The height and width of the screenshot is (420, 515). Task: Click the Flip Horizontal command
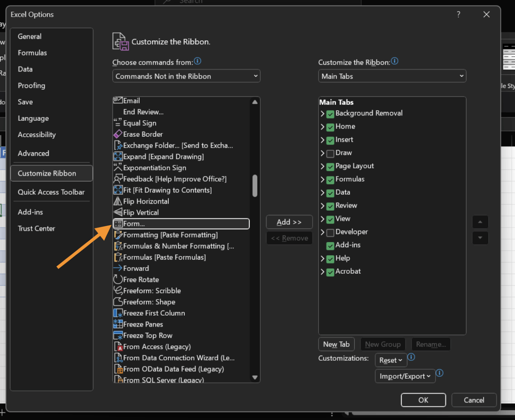click(x=145, y=201)
